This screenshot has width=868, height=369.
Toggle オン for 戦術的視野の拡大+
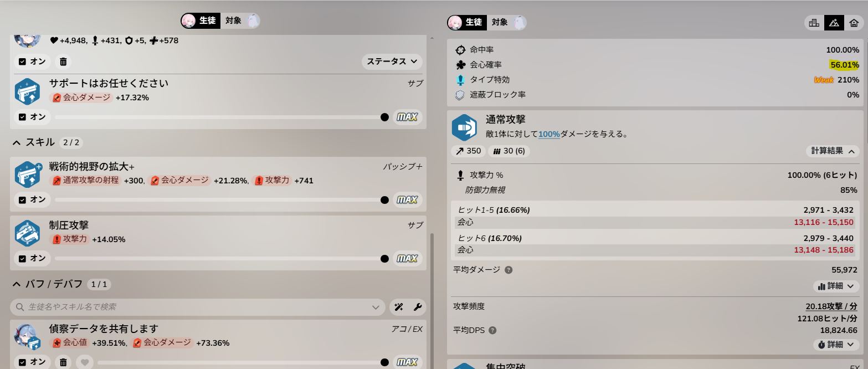tap(32, 199)
